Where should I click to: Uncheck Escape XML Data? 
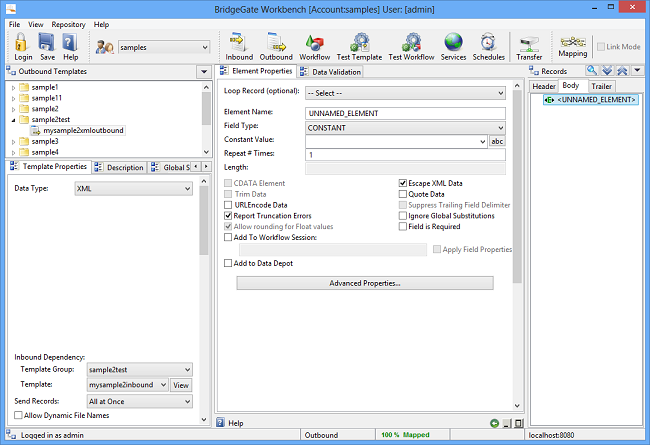click(x=402, y=183)
